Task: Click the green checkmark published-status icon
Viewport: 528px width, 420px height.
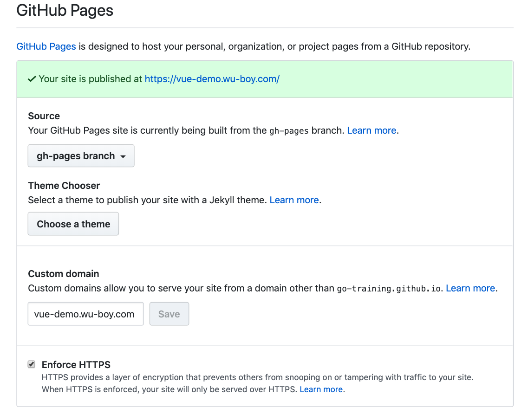Action: (32, 79)
